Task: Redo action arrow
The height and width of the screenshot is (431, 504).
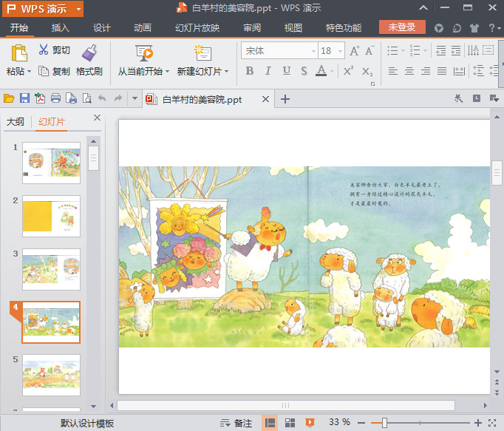Action: [x=118, y=98]
